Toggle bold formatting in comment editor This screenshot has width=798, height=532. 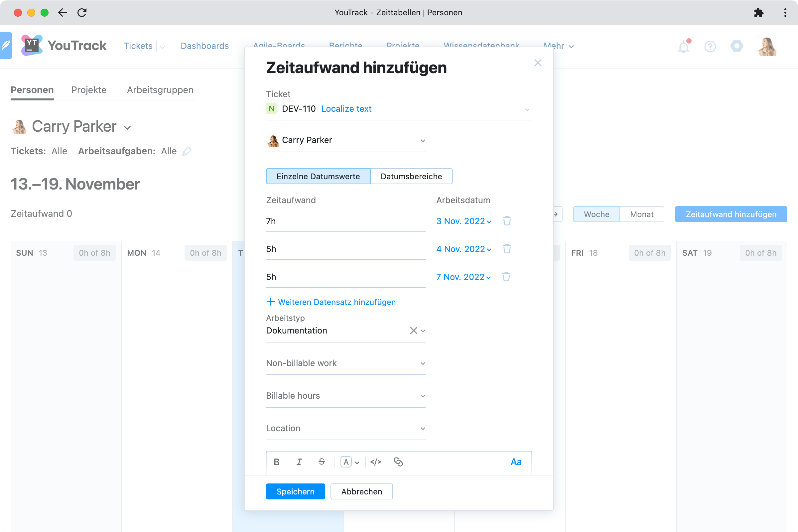277,462
